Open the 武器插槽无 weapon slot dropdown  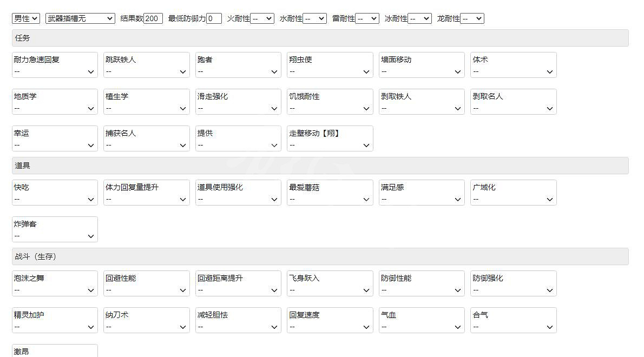coord(80,18)
